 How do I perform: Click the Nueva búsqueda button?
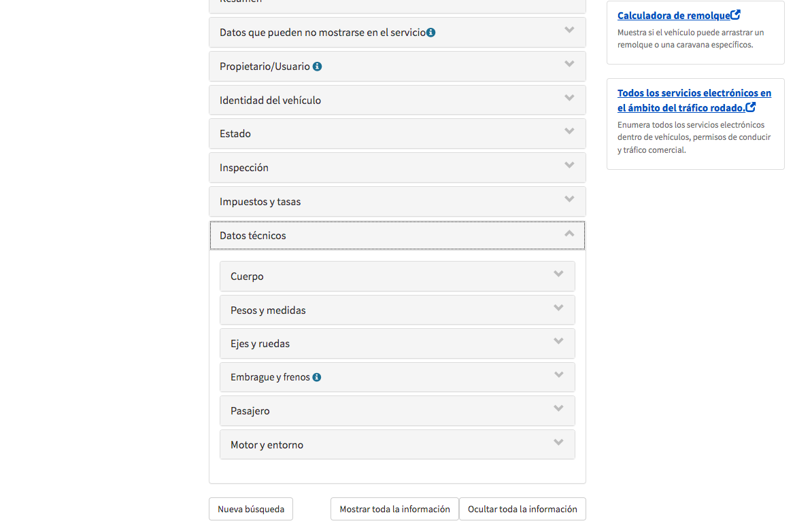click(251, 509)
